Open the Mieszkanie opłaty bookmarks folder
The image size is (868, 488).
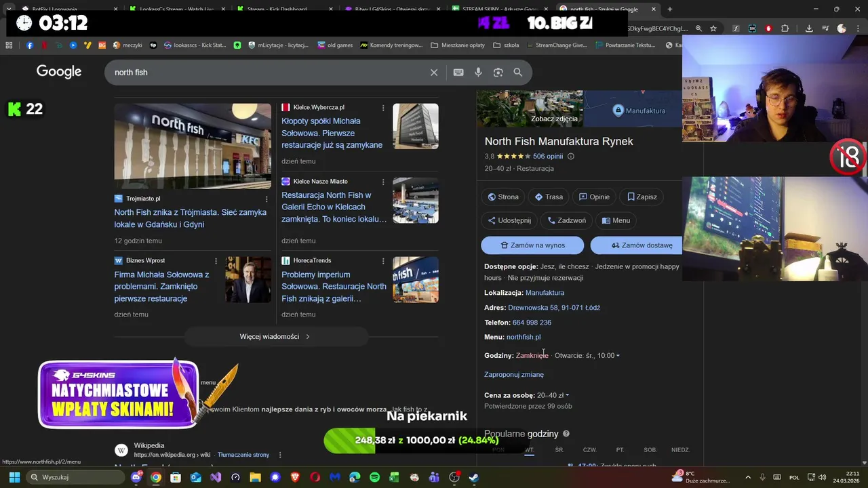[x=458, y=45]
